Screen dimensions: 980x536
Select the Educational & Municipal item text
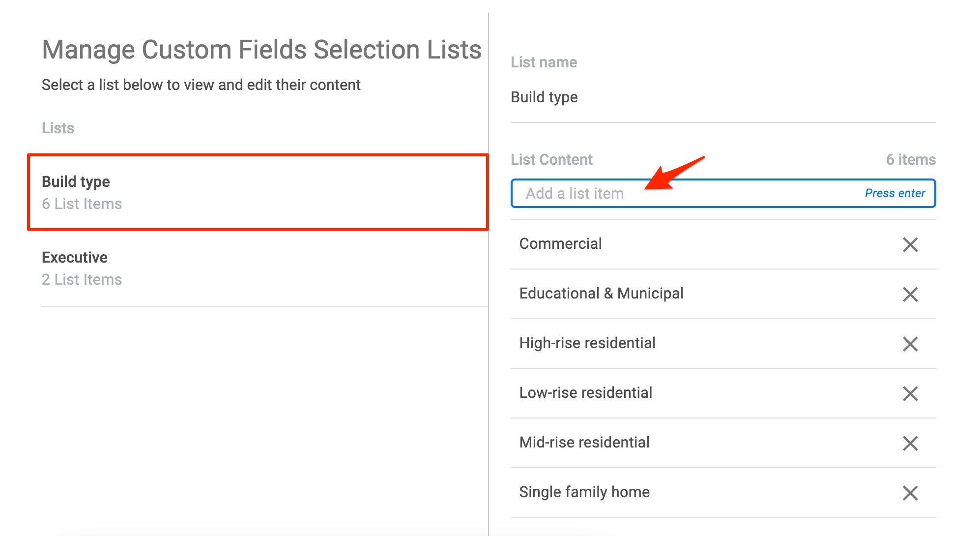(x=601, y=294)
